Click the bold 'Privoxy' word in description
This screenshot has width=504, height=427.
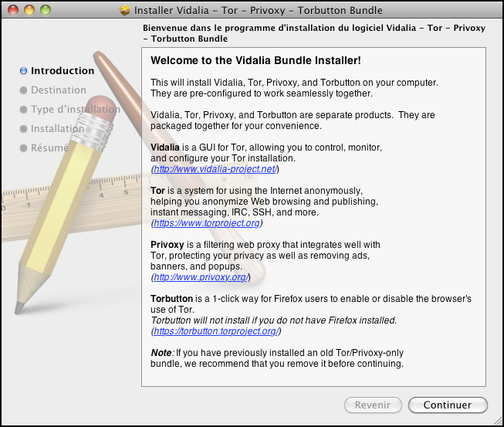coord(167,245)
